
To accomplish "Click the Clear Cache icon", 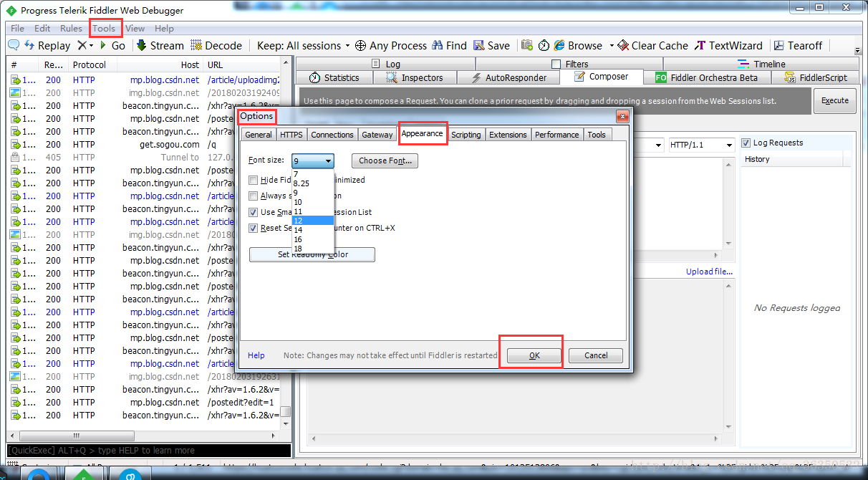I will coord(623,45).
